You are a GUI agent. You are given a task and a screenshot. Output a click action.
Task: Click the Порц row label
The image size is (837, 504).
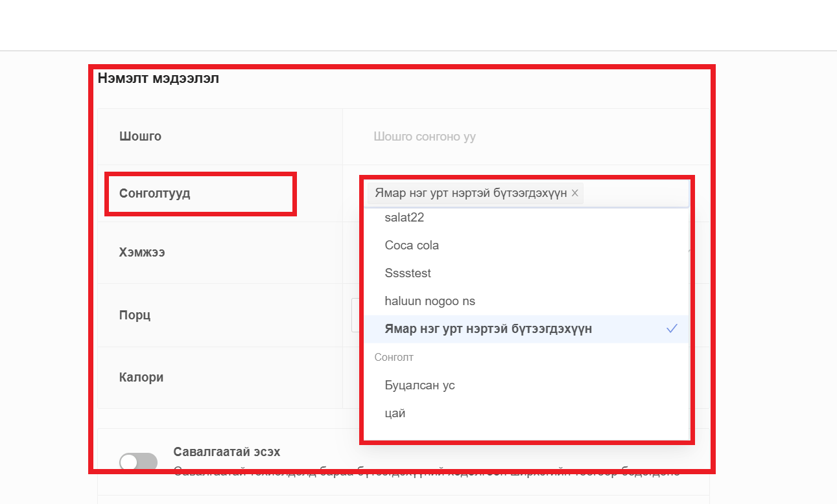(x=135, y=315)
